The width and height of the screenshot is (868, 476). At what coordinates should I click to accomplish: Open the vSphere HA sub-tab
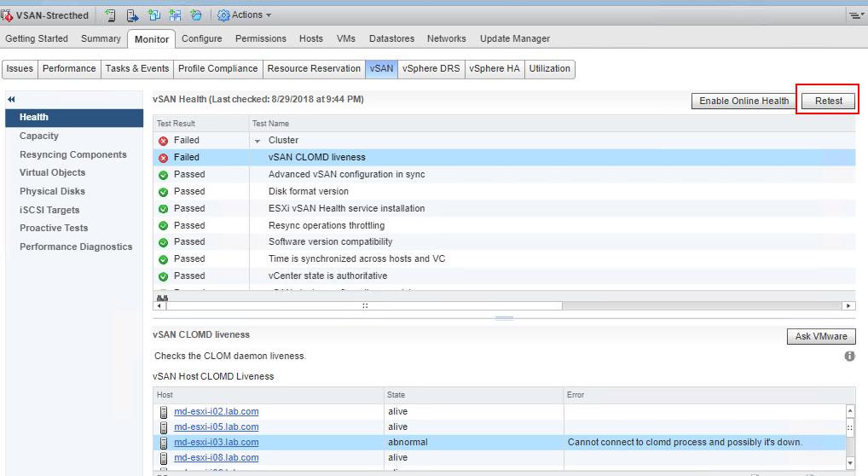click(x=495, y=69)
